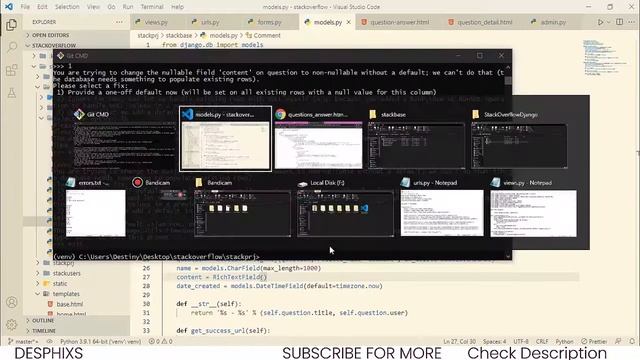
Task: Switch to Bandicam folder window thumbnail
Action: click(242, 207)
